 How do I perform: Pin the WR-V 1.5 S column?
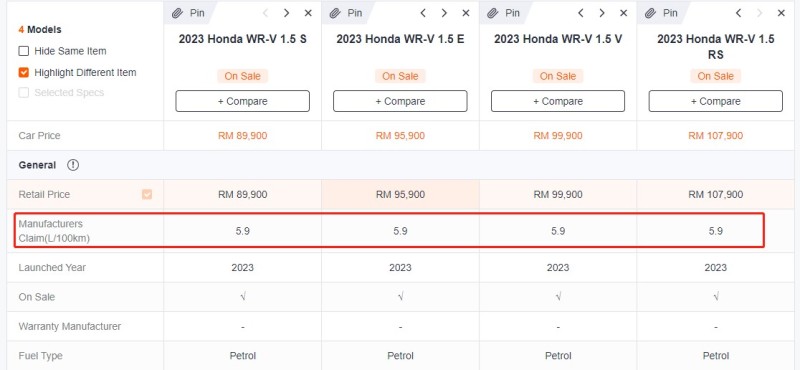coord(189,13)
